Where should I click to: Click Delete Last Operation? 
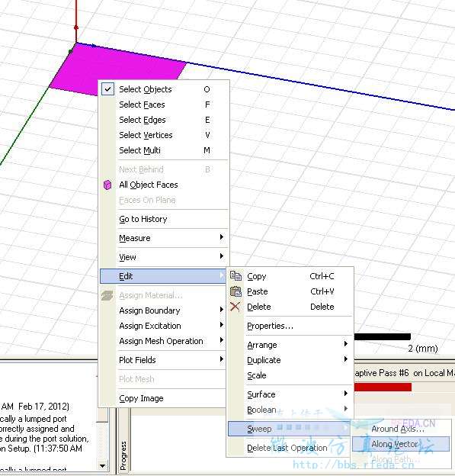287,448
